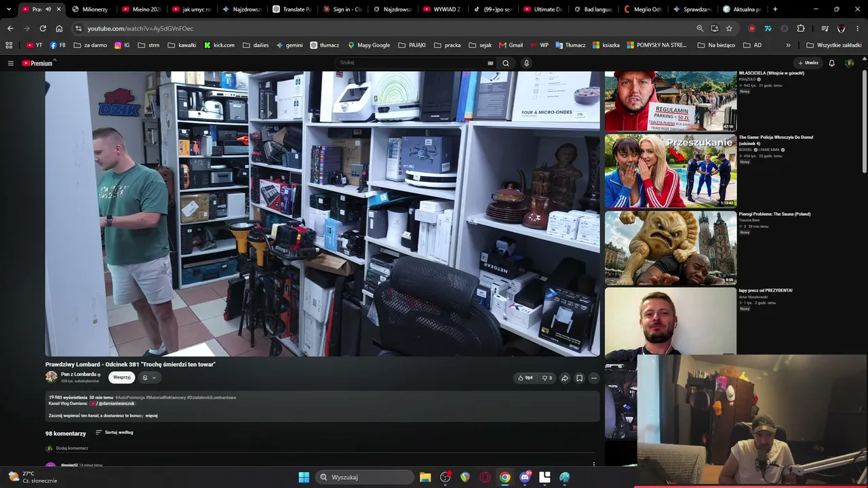
Task: Switch to the Bad language tab
Action: [593, 9]
